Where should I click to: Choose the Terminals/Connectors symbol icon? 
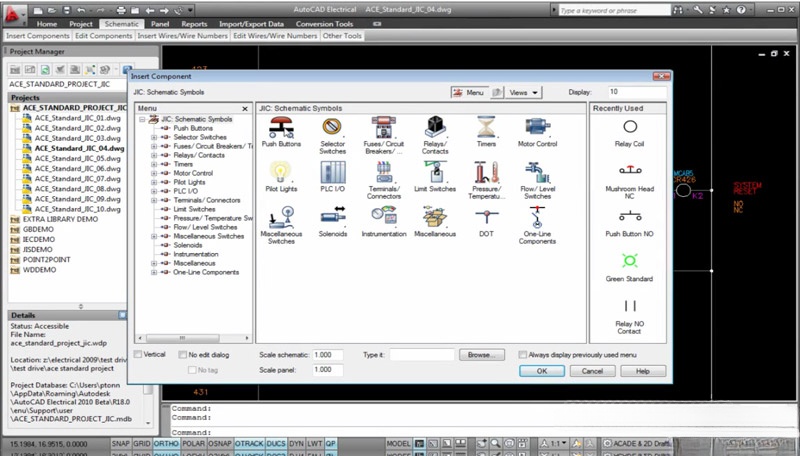click(x=384, y=172)
